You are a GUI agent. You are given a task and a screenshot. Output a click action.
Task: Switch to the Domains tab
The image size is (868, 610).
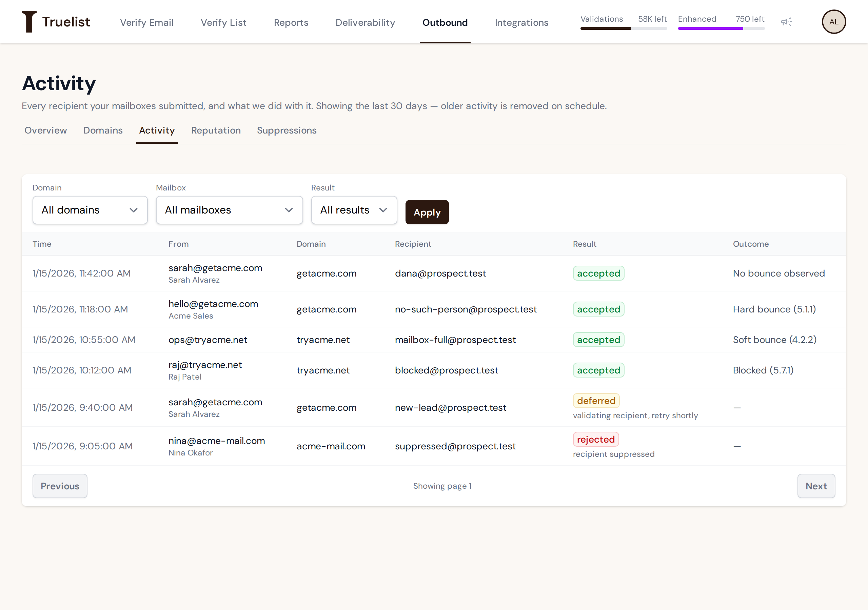coord(103,130)
